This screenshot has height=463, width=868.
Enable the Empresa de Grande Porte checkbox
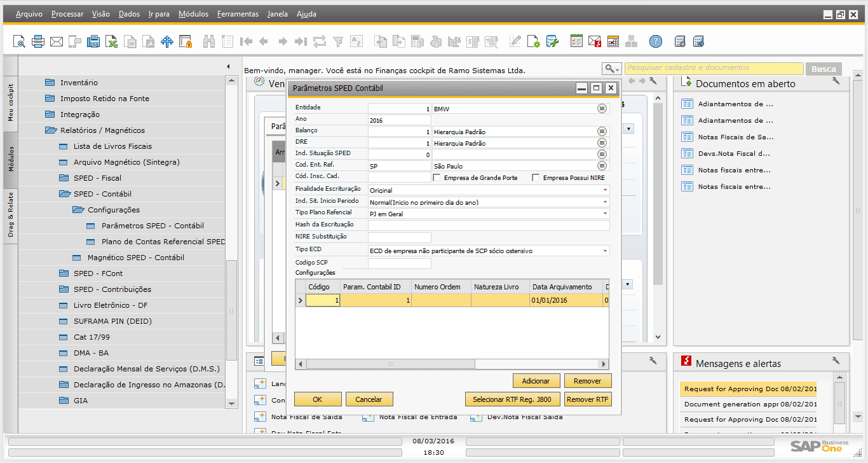click(437, 178)
